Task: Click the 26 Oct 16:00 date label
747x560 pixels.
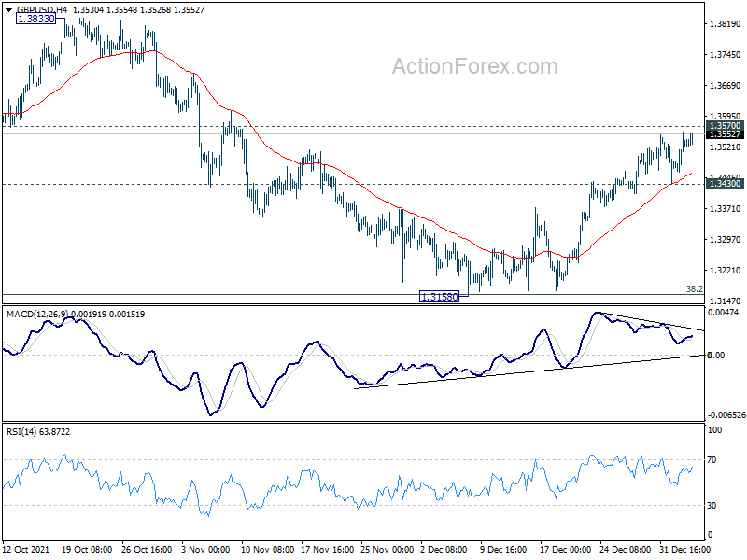Action: tap(147, 550)
